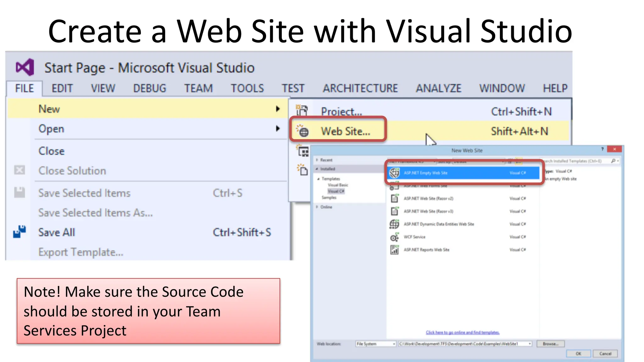Open the TOOLS menu
The image size is (644, 362).
pyautogui.click(x=247, y=88)
